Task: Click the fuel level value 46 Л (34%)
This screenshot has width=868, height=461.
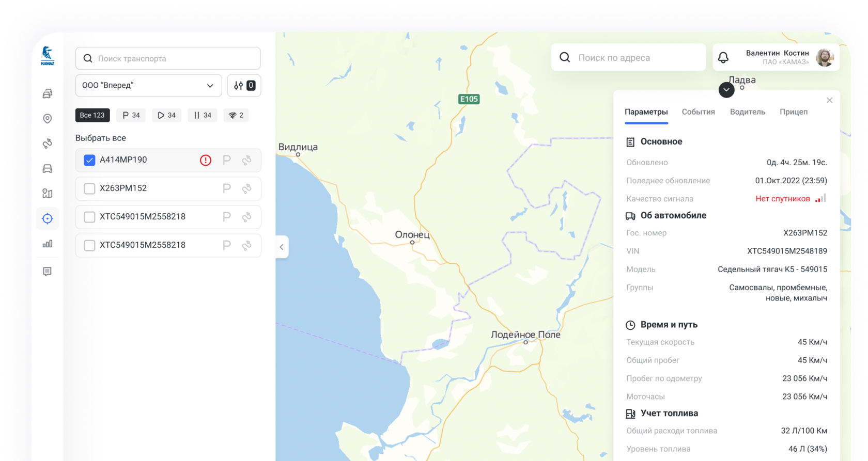Action: (808, 449)
